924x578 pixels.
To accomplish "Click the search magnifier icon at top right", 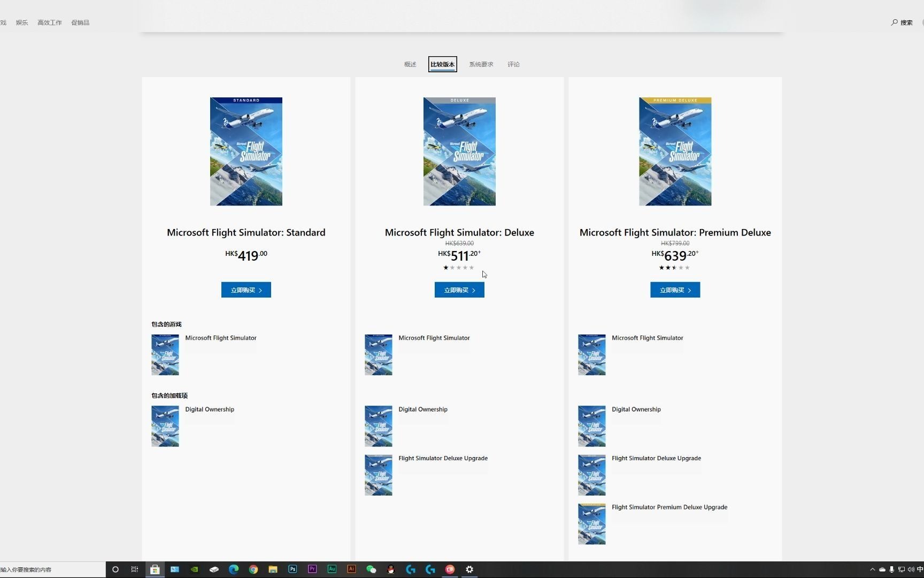I will [894, 22].
